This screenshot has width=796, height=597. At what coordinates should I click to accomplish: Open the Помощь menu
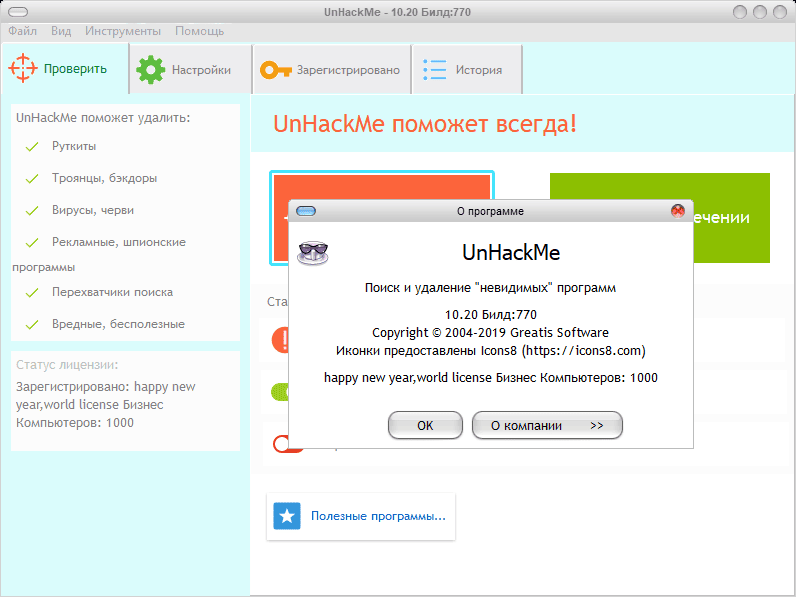200,31
